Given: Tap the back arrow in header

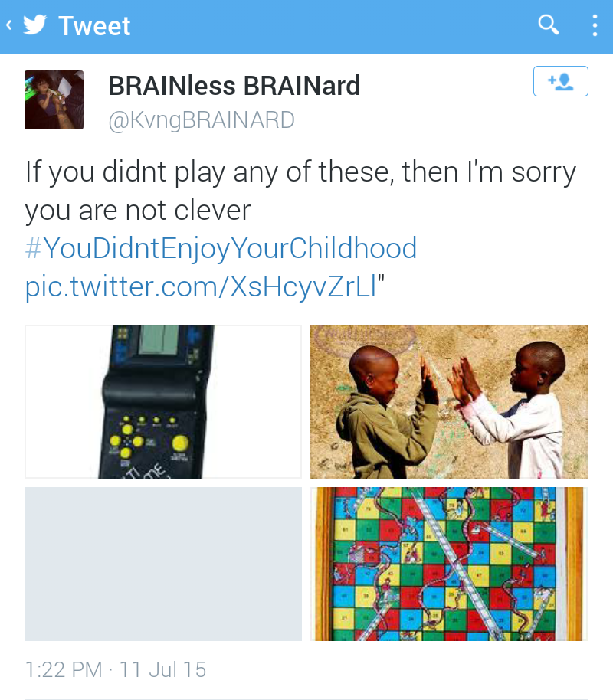Looking at the screenshot, I should pyautogui.click(x=8, y=25).
